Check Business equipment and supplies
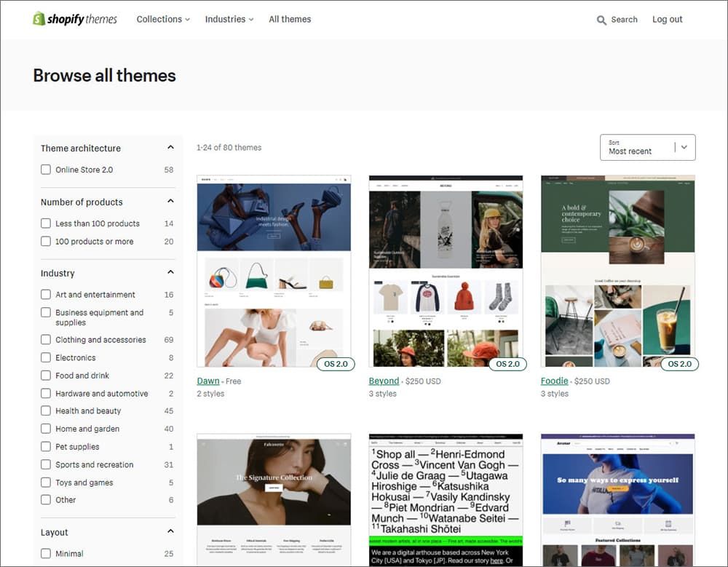728x567 pixels. coord(45,312)
